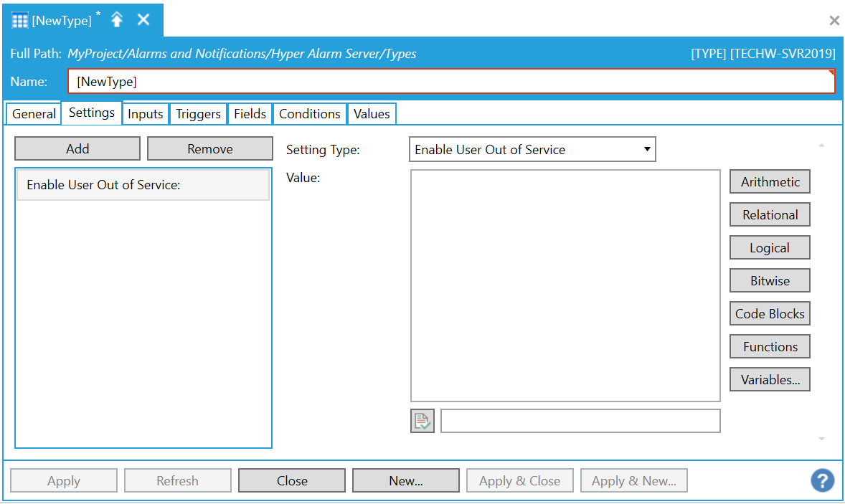Click the Code Blocks button

coord(770,314)
